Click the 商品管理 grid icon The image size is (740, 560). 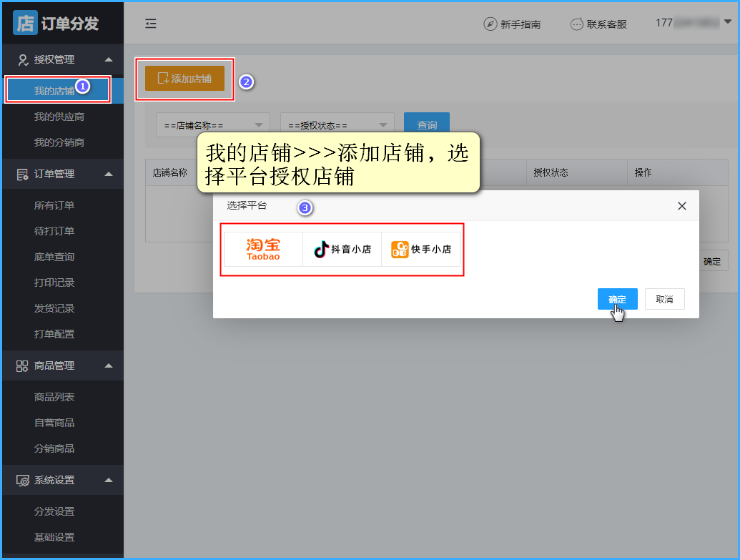pos(22,366)
